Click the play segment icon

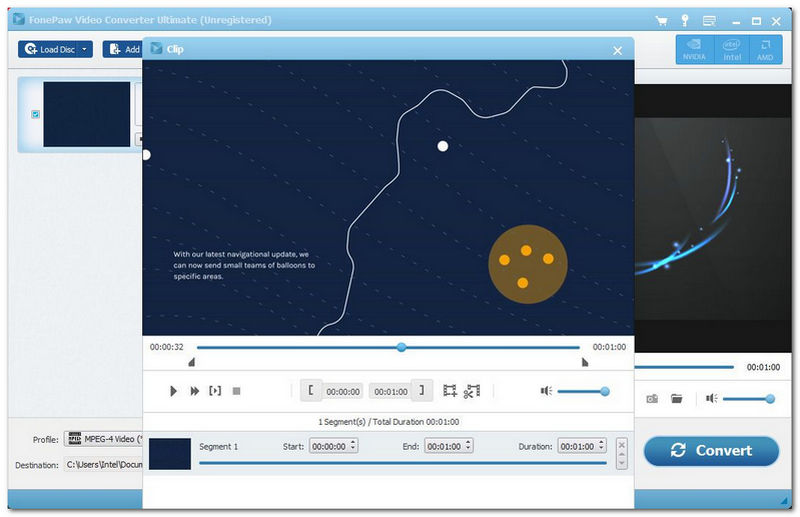(x=215, y=391)
